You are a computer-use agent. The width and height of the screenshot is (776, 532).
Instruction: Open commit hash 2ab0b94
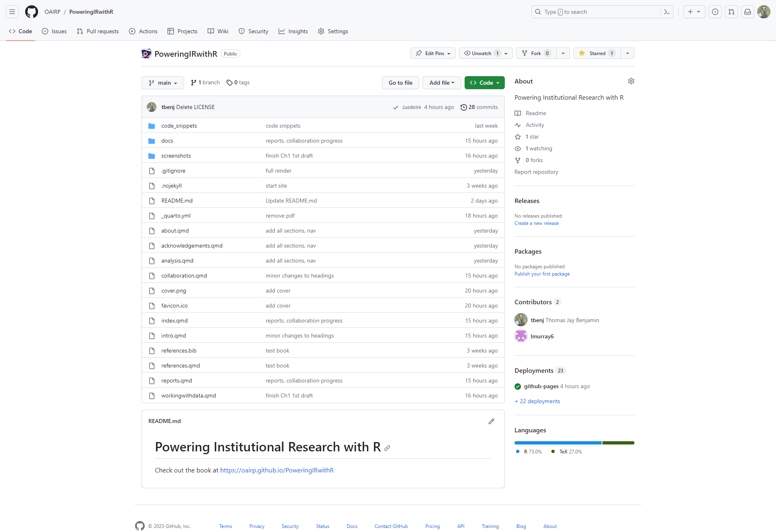412,107
